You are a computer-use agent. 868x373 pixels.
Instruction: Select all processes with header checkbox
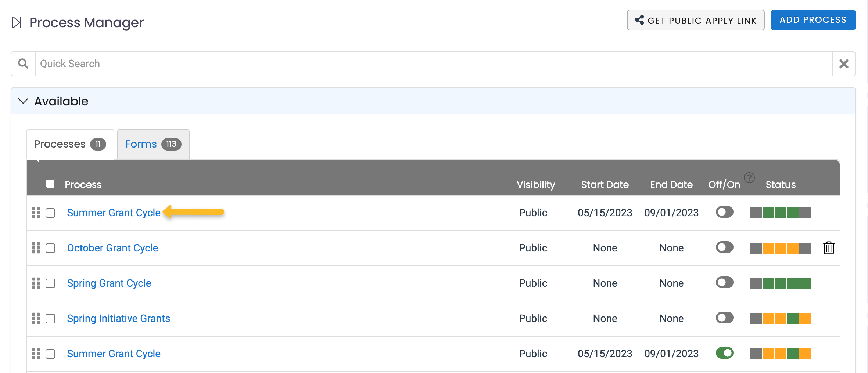pos(50,184)
